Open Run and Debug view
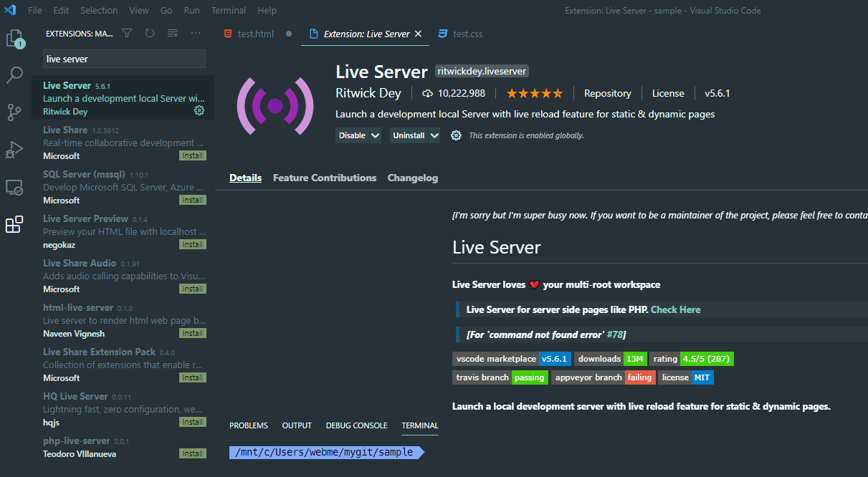This screenshot has width=868, height=477. click(x=14, y=149)
